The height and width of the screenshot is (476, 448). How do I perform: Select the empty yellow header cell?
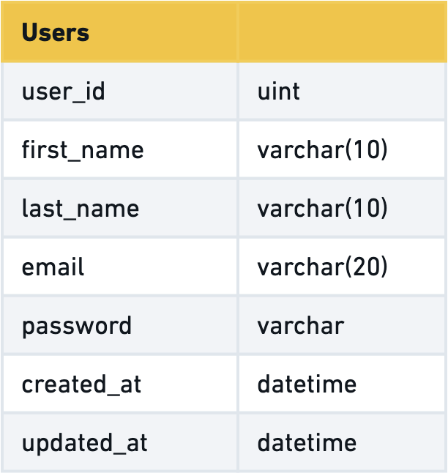(341, 33)
